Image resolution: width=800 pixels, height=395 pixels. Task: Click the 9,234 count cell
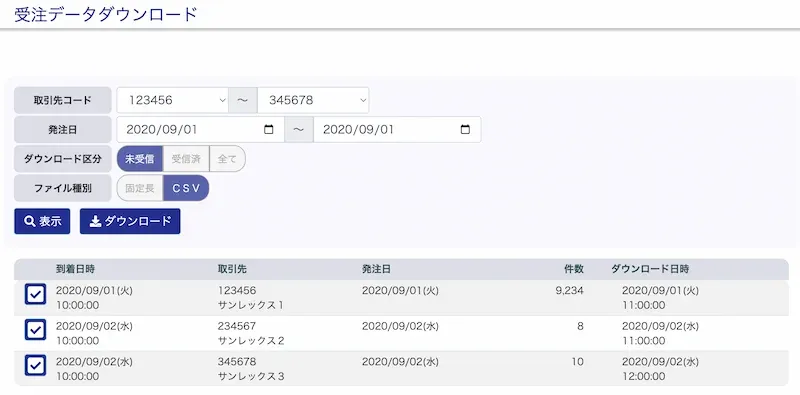569,290
